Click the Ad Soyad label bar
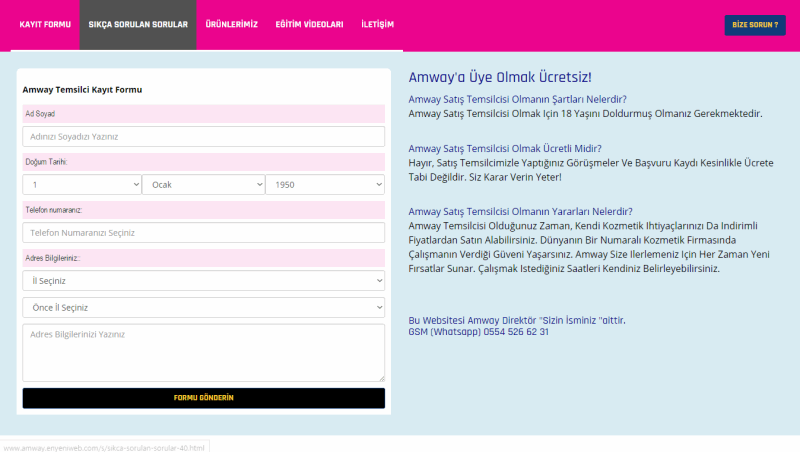 pyautogui.click(x=204, y=114)
